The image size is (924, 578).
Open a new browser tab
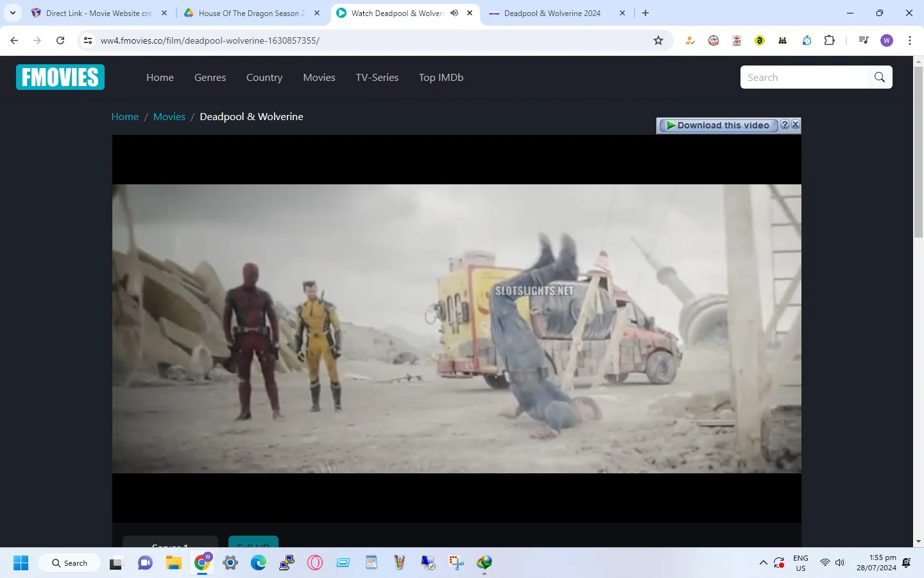(x=646, y=13)
